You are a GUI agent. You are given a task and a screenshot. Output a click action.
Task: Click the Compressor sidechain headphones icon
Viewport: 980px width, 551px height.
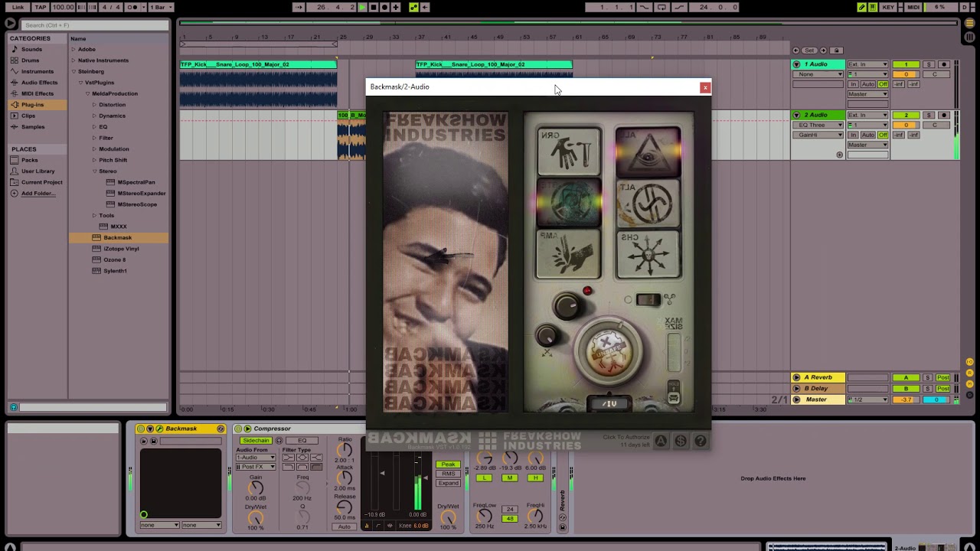(x=279, y=441)
